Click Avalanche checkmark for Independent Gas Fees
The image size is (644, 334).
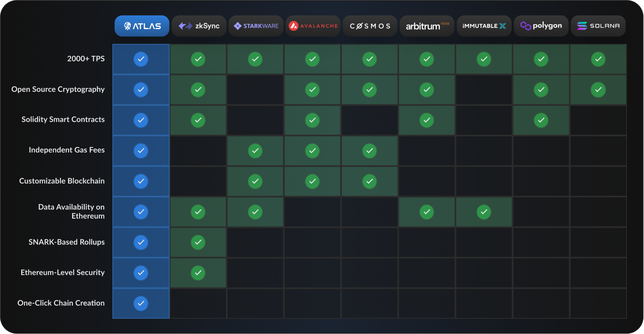(x=312, y=151)
